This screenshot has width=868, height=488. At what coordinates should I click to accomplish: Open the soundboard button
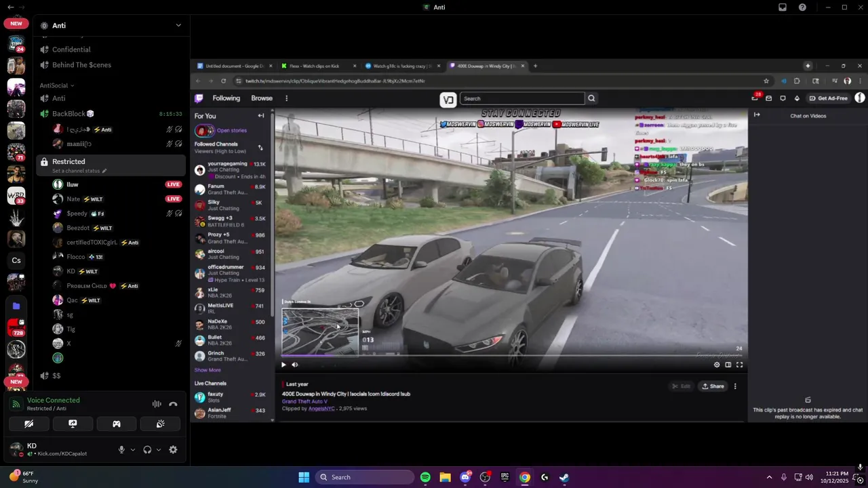(160, 424)
